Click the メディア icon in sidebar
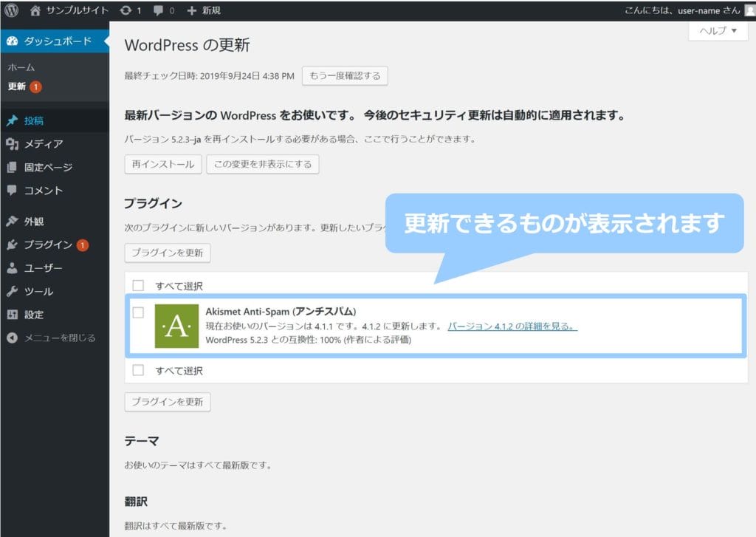Image resolution: width=756 pixels, height=537 pixels. tap(12, 144)
